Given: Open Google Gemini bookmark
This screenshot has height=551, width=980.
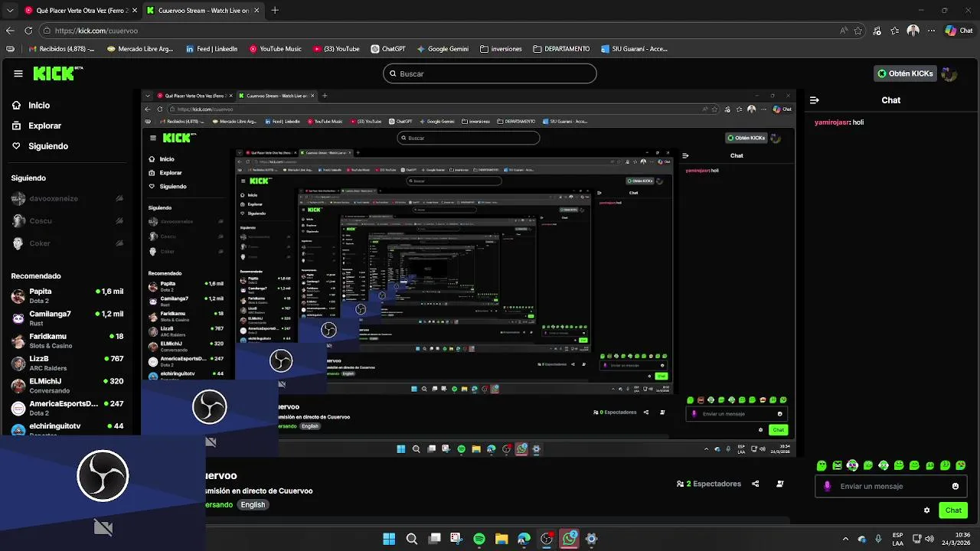Looking at the screenshot, I should 443,49.
